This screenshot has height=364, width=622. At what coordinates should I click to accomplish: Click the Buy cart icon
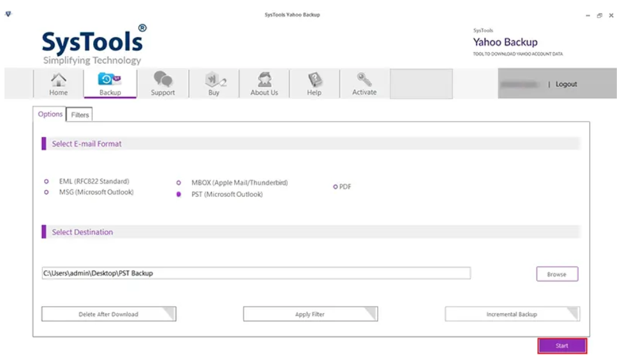tap(214, 84)
